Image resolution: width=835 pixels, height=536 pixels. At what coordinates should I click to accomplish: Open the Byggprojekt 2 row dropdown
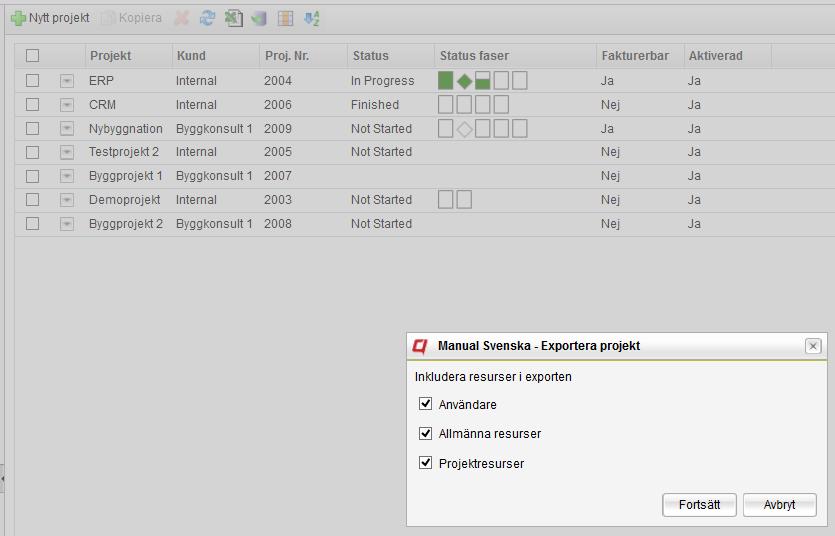[67, 224]
